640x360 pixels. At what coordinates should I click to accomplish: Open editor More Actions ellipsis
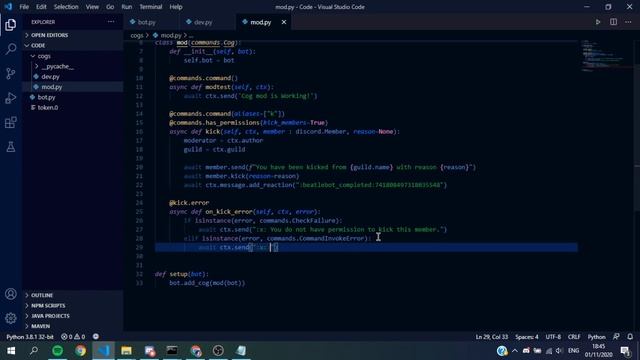click(628, 22)
